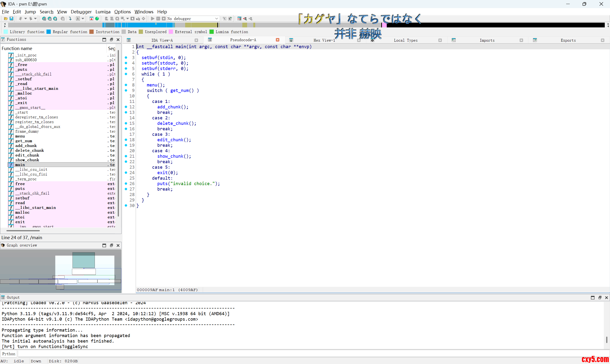Screen dimensions: 610x364
Task: Click the breakpoint list icon in toolbar
Action: [x=239, y=19]
